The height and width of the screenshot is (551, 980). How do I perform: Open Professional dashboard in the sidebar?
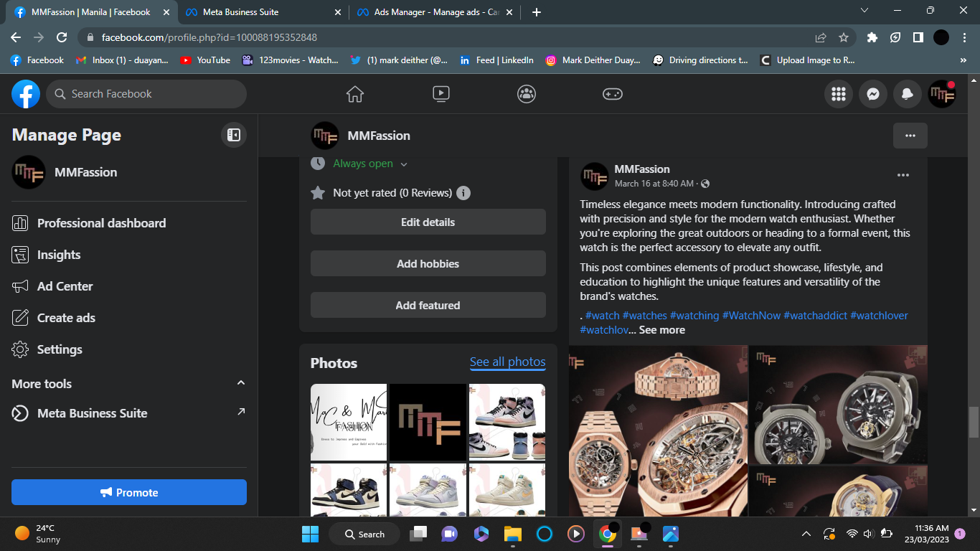pyautogui.click(x=129, y=223)
